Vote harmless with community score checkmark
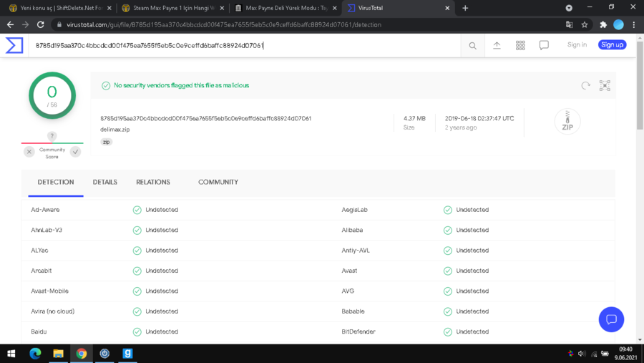 coord(75,152)
